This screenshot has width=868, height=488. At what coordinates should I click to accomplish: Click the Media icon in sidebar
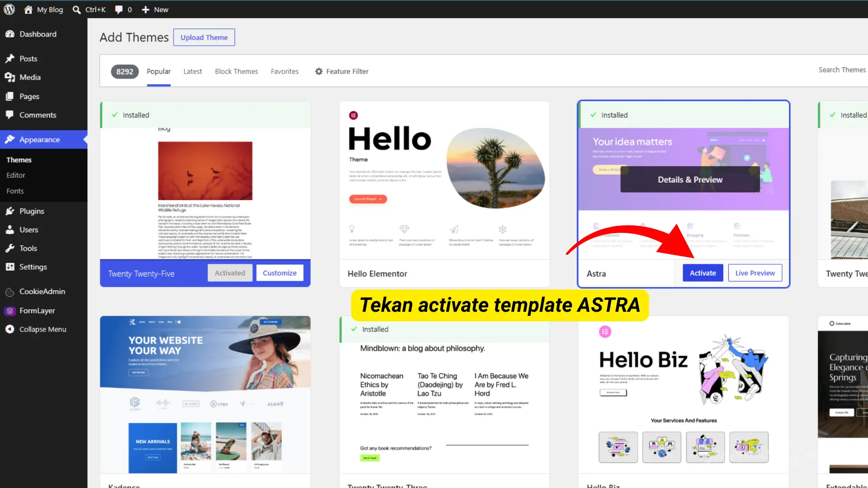[x=10, y=77]
